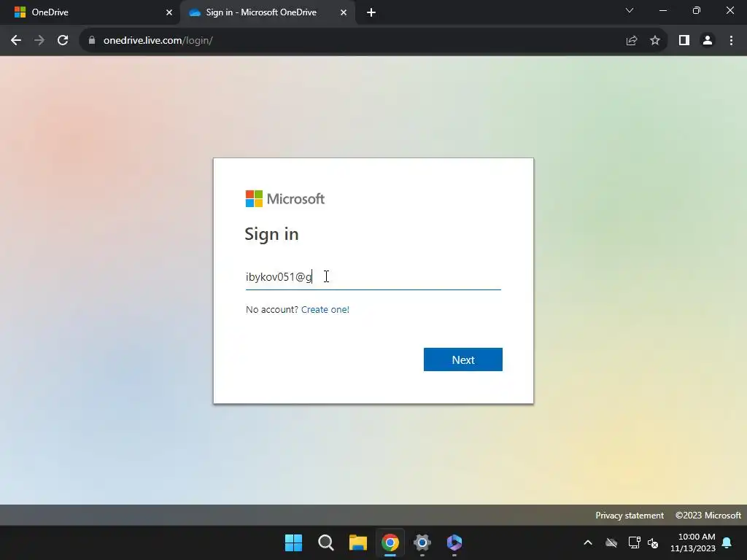Close the Sign in - Microsoft OneDrive tab
Viewport: 747px width, 560px height.
[x=344, y=12]
